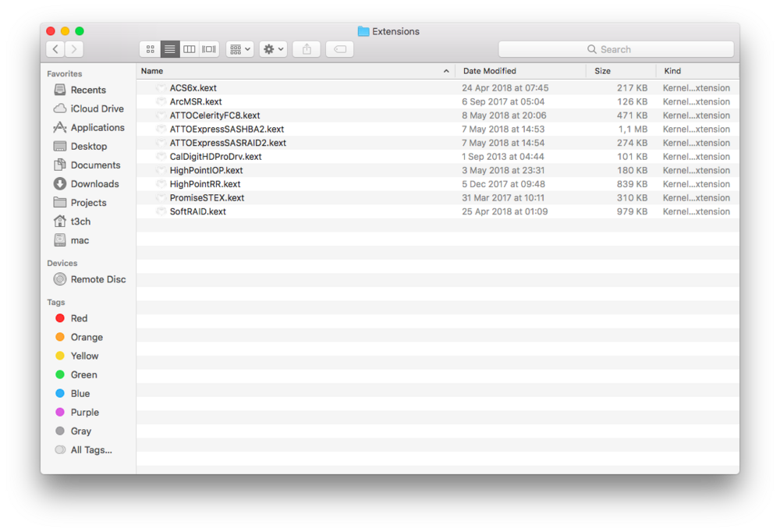Click the Search field
This screenshot has width=780, height=532.
(x=616, y=49)
